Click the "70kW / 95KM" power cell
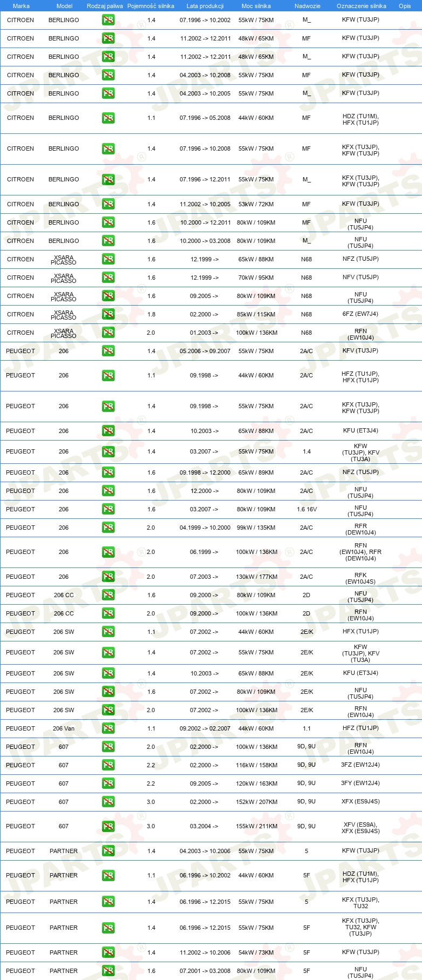The height and width of the screenshot is (980, 422). [256, 278]
